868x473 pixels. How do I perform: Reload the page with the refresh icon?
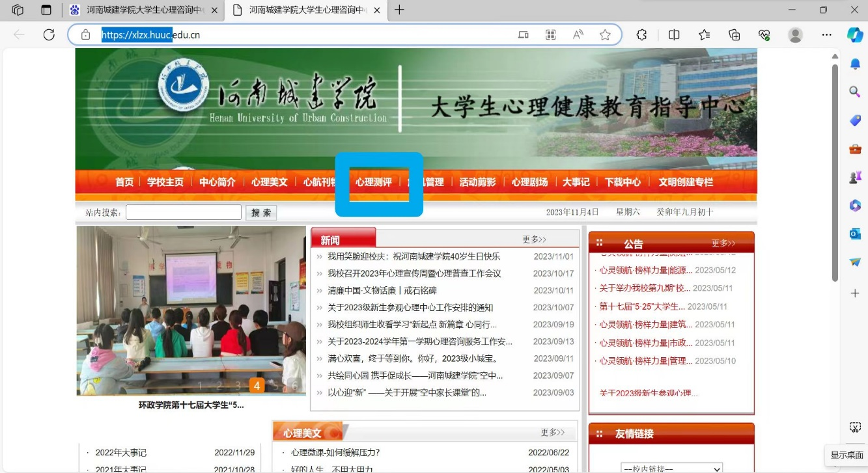pos(49,35)
